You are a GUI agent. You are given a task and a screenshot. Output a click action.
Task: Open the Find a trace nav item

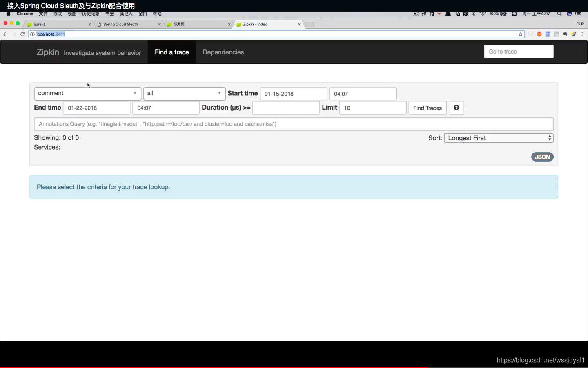pyautogui.click(x=172, y=52)
